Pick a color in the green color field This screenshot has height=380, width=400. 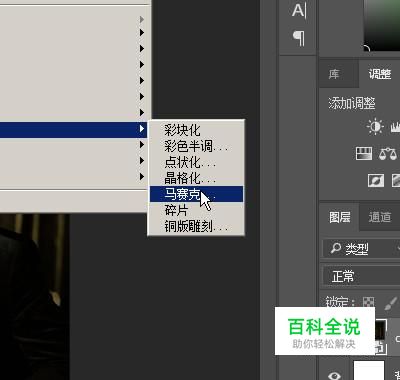click(x=382, y=25)
